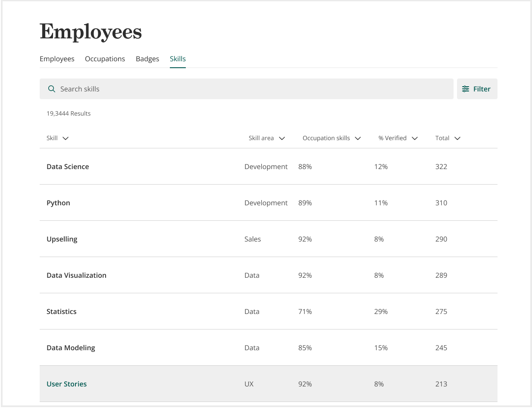Click the 19,3444 Results text

click(x=69, y=113)
